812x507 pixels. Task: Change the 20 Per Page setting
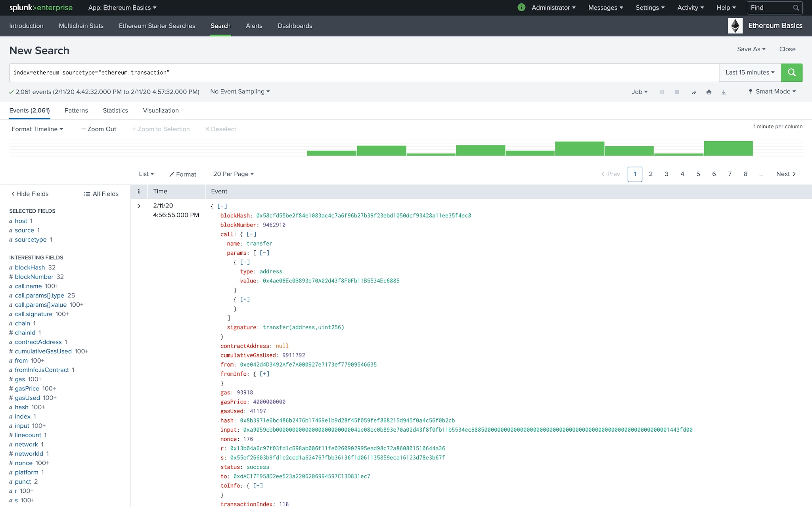233,174
